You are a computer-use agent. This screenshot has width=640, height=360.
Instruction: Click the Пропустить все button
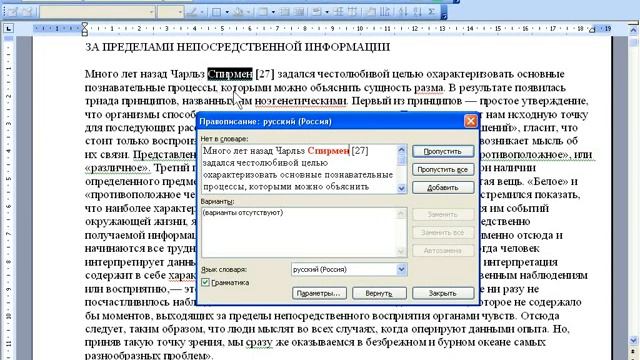[443, 169]
